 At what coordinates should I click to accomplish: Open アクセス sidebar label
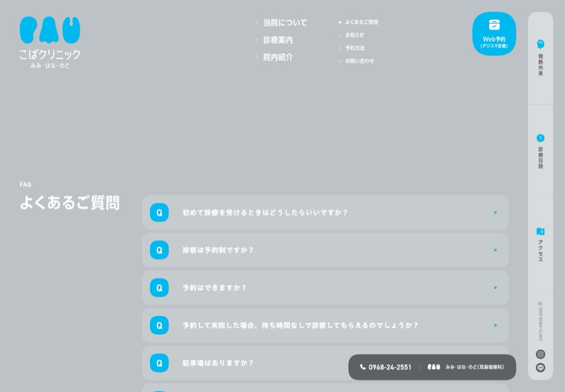tap(540, 251)
